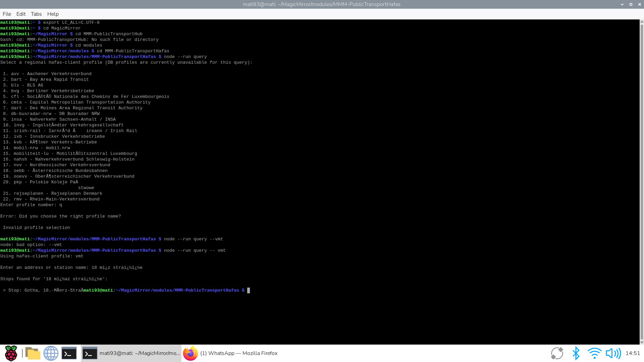644x362 pixels.
Task: Click the 'Did you choose the right profile name?' error
Action: pyautogui.click(x=61, y=216)
